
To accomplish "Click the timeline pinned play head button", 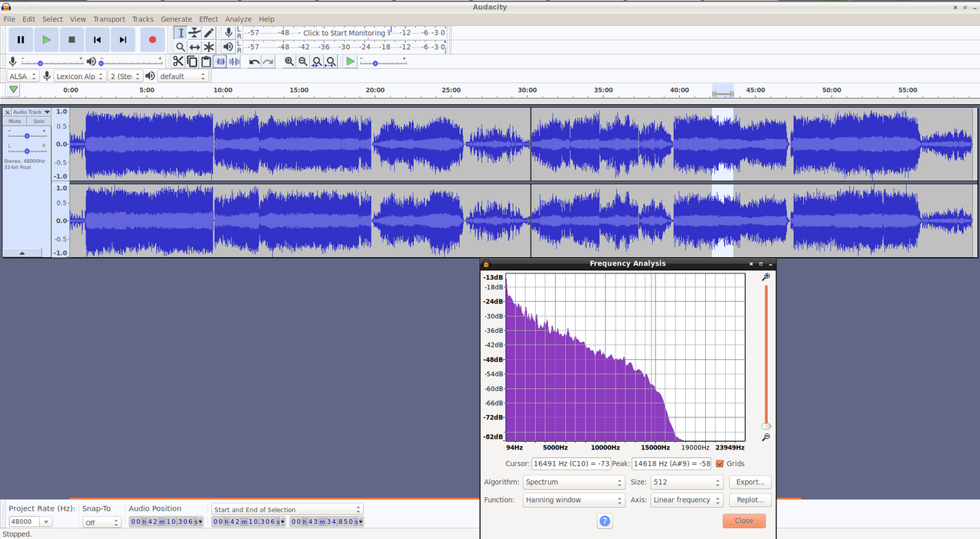I will click(x=13, y=90).
